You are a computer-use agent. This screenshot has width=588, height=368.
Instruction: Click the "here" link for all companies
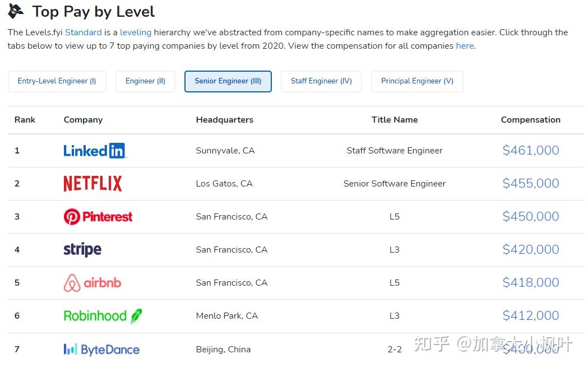pyautogui.click(x=465, y=46)
